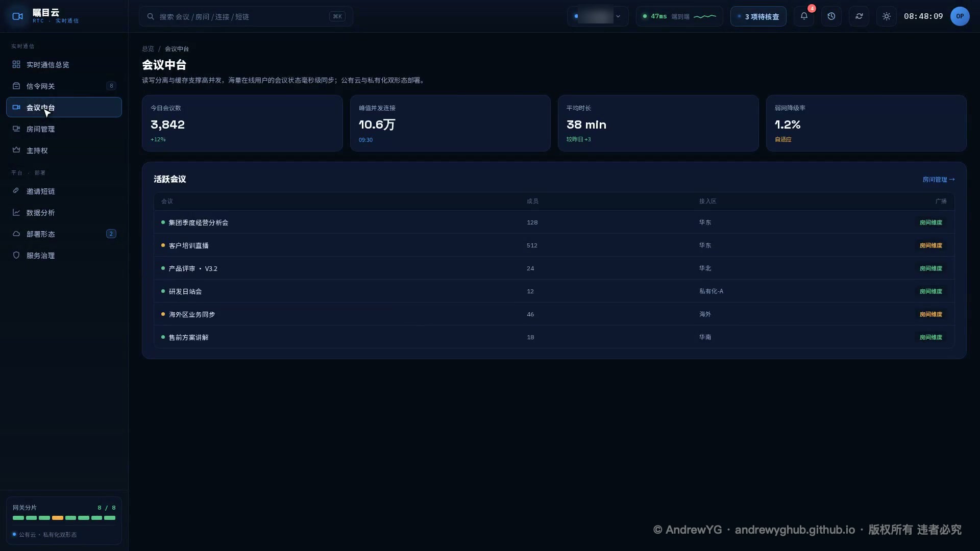Click the 会议中台 camera icon

16,107
